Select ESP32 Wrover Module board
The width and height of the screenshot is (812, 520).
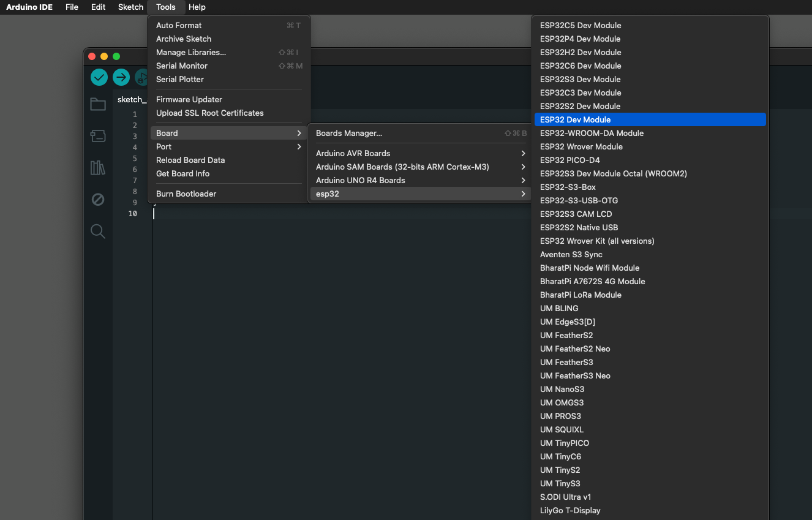click(650, 146)
